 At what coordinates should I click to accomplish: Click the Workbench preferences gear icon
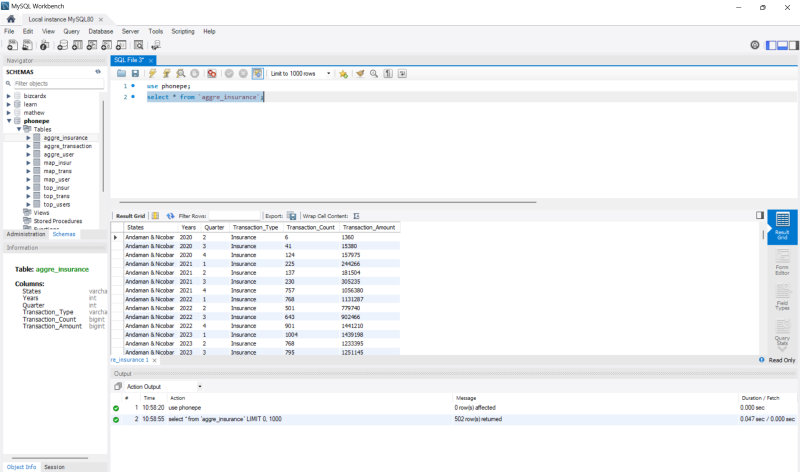(755, 45)
